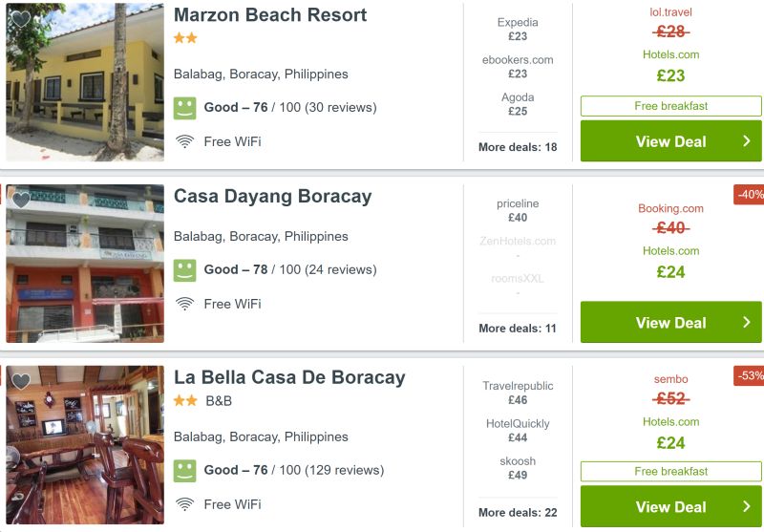This screenshot has height=532, width=764.
Task: Click Free WiFi icon for Casa Dayang
Action: pos(184,304)
